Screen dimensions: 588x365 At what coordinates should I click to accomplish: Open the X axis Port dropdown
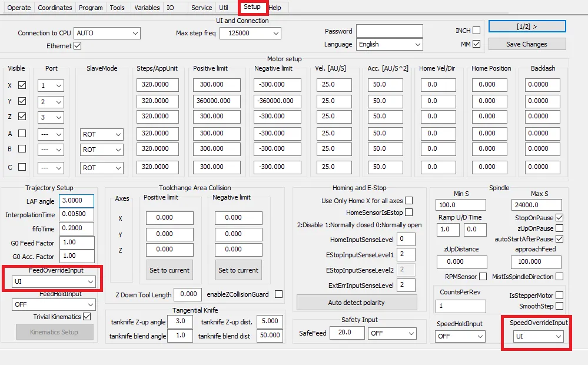point(51,85)
